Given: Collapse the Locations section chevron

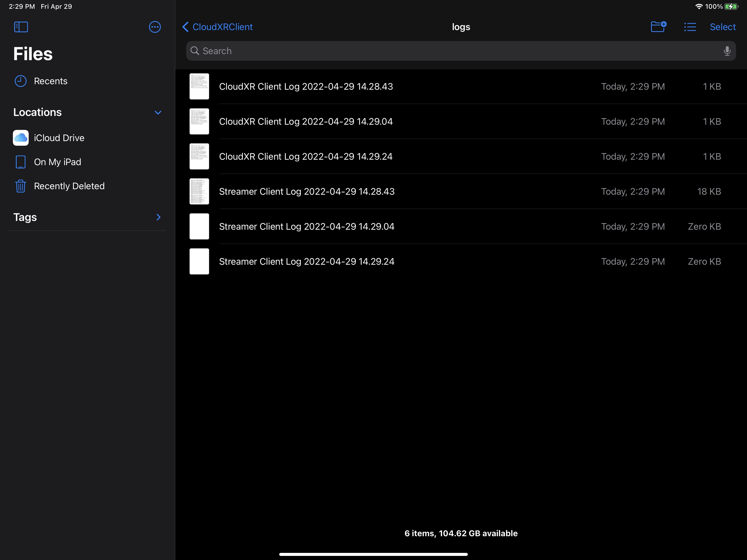Looking at the screenshot, I should point(158,112).
